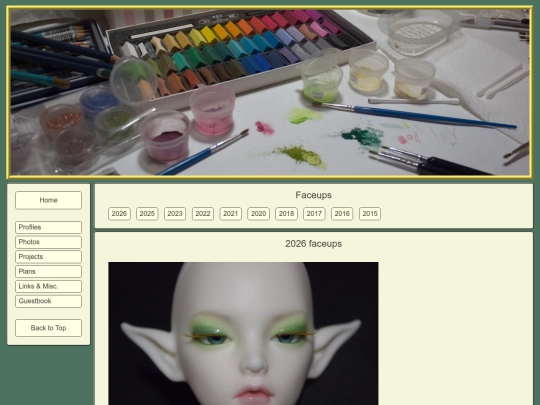Image resolution: width=540 pixels, height=405 pixels.
Task: Open the Home page button
Action: click(x=48, y=200)
